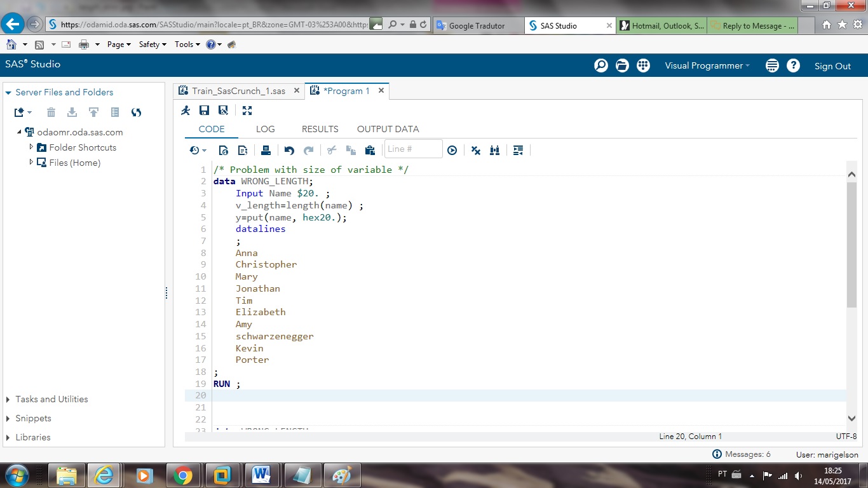The height and width of the screenshot is (488, 868).
Task: Collapse the Server Files and Folders section
Action: [x=7, y=92]
